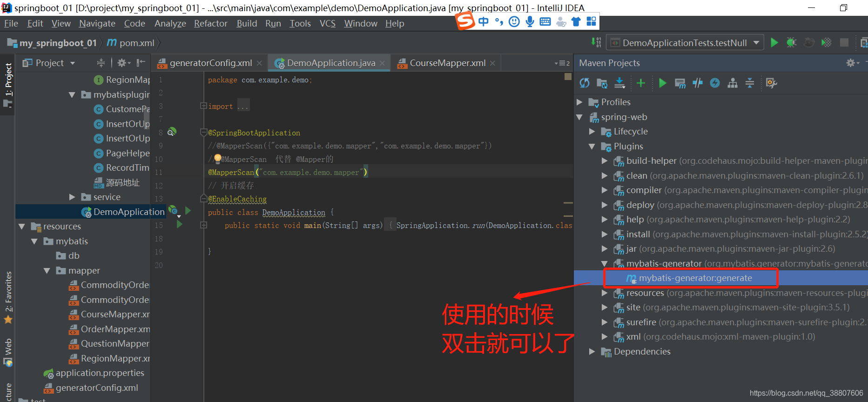The width and height of the screenshot is (868, 402).
Task: Open Sogou soft keyboard icon
Action: 545,21
